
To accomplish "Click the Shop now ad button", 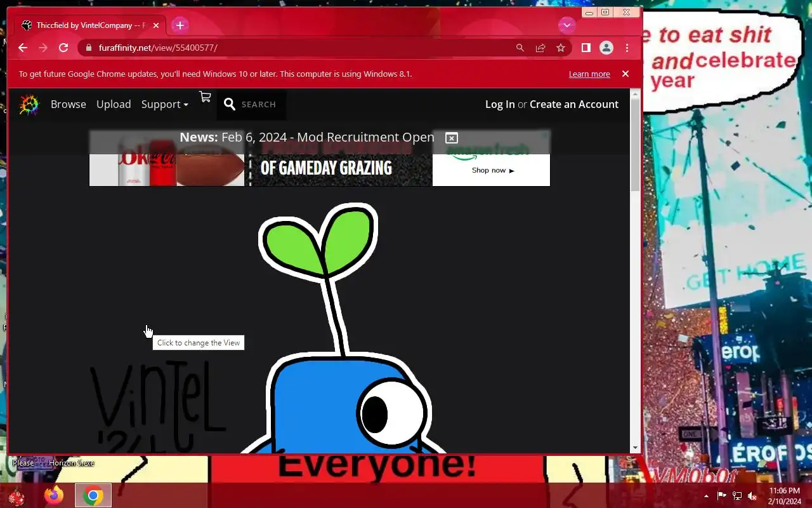I will tap(493, 170).
